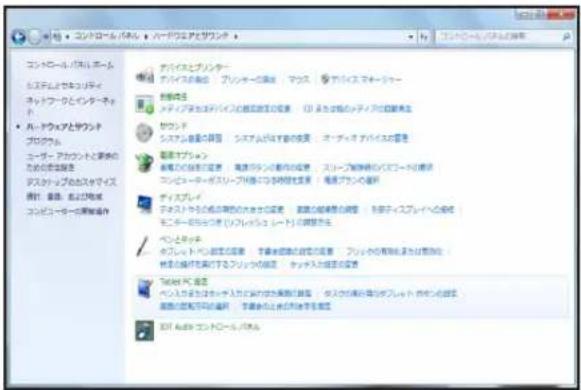Viewport: 581px width, 390px height.
Task: Open the 自動再生 heading
Action: 173,97
